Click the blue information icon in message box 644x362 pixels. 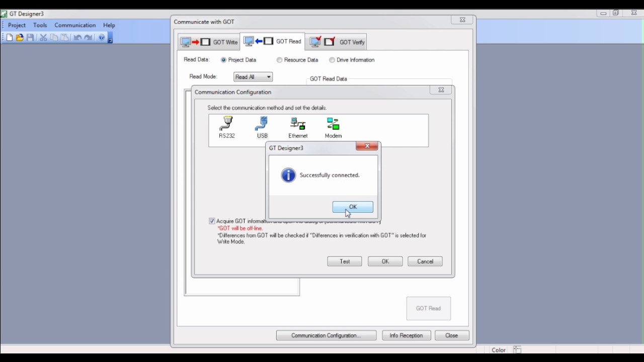click(288, 175)
